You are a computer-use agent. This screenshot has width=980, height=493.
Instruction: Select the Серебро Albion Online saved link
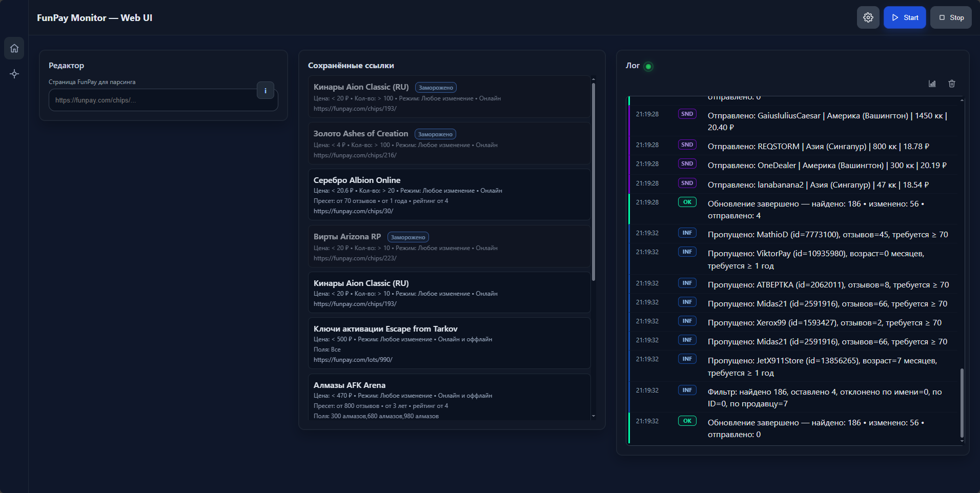448,195
